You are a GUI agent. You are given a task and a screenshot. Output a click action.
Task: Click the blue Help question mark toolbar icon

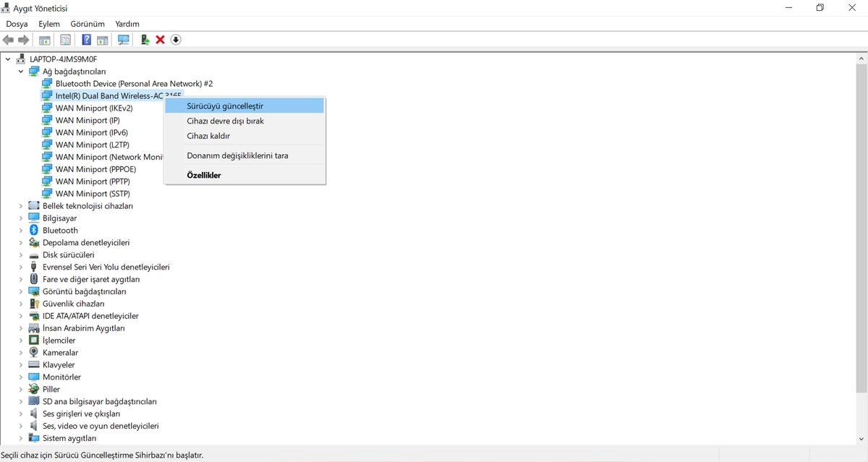(86, 40)
